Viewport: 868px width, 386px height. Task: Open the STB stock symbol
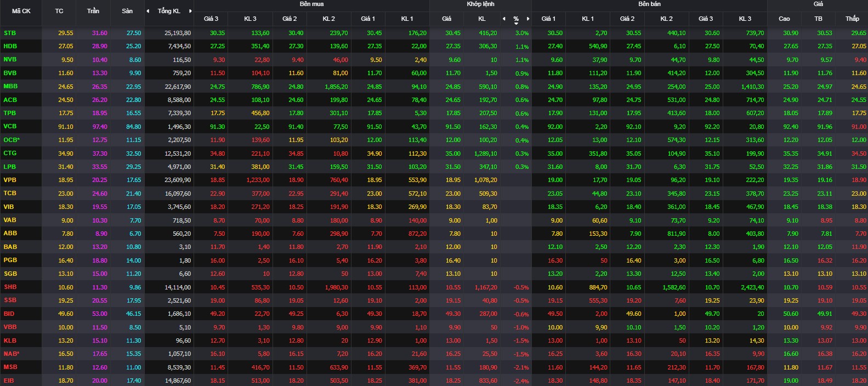[x=10, y=33]
